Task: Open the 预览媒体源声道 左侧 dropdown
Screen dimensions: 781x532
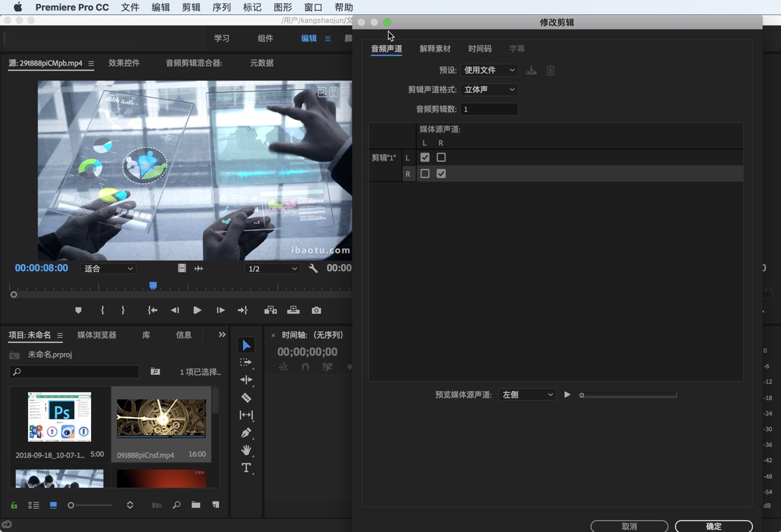Action: (527, 394)
